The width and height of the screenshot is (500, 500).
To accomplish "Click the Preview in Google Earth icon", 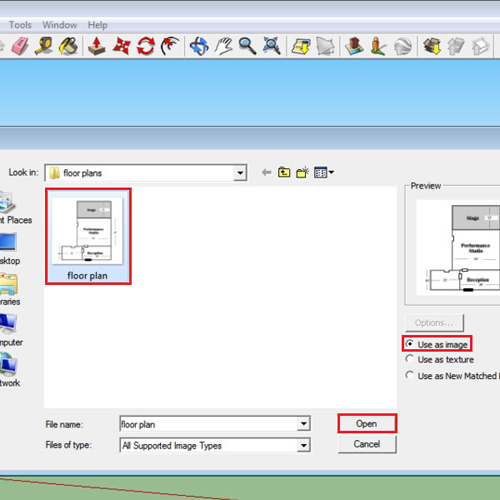I will pyautogui.click(x=403, y=46).
